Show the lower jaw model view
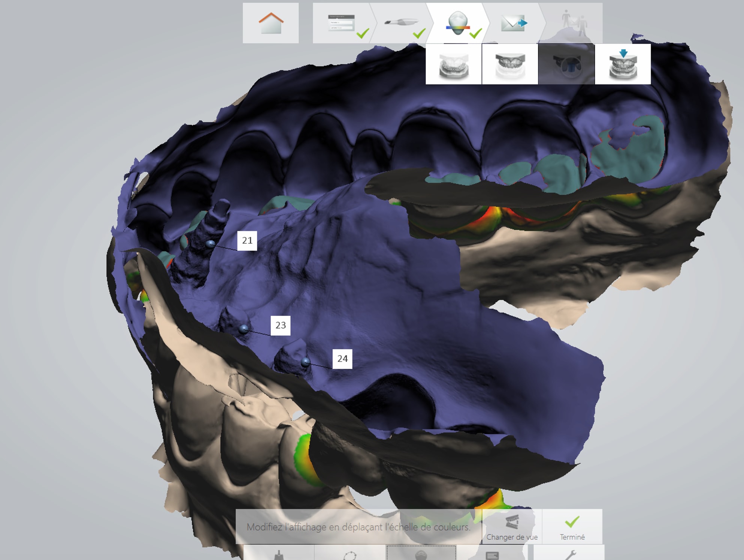This screenshot has width=744, height=560. coord(454,64)
